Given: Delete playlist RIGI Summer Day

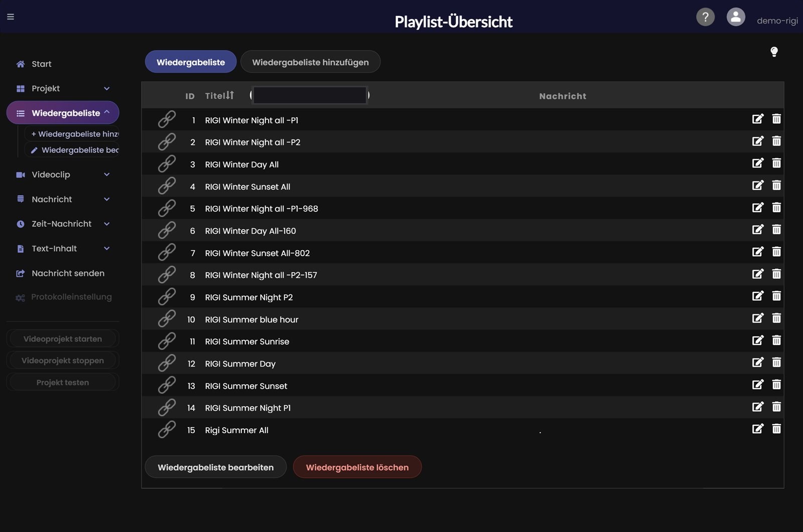Looking at the screenshot, I should pyautogui.click(x=776, y=362).
